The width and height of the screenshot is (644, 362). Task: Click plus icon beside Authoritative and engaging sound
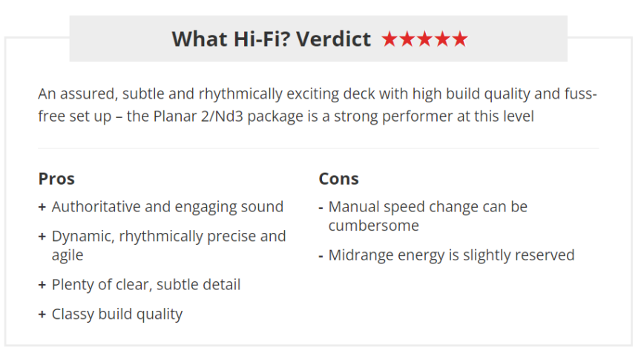(42, 207)
